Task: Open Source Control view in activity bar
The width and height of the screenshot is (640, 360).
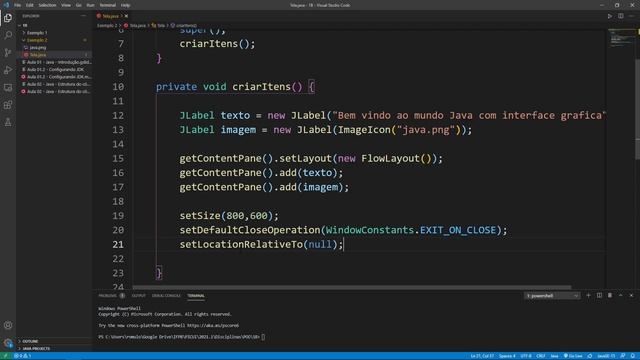Action: coord(8,53)
